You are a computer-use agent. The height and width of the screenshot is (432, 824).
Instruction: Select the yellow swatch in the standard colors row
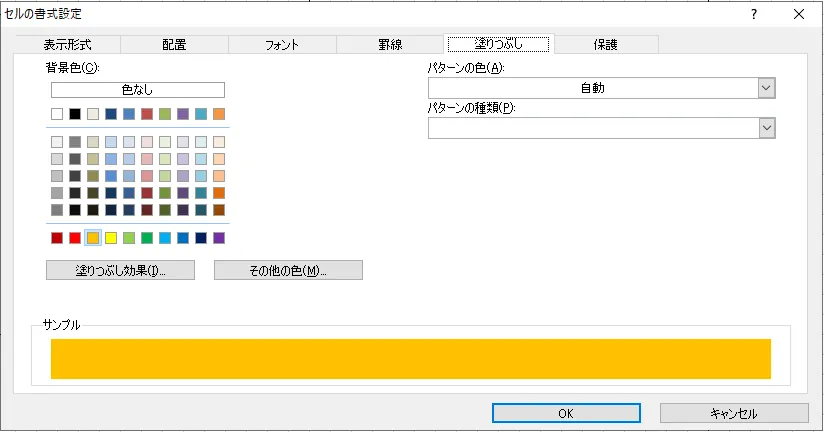coord(111,238)
